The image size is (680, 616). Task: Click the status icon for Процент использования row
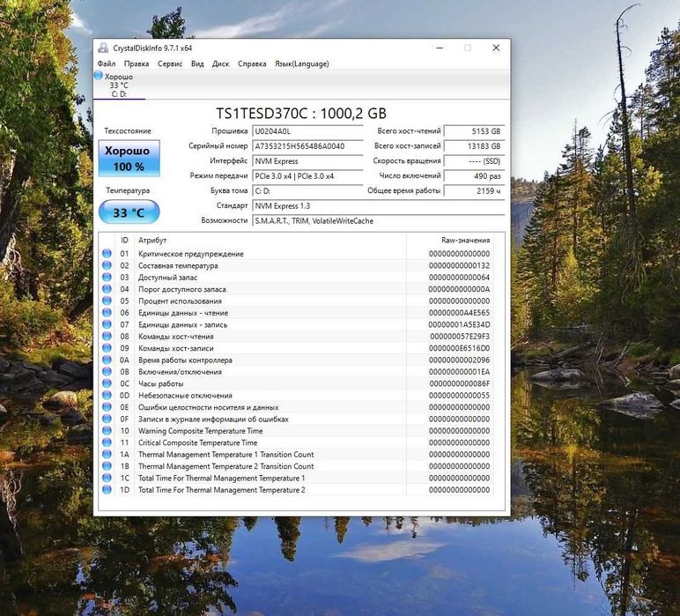[x=107, y=301]
